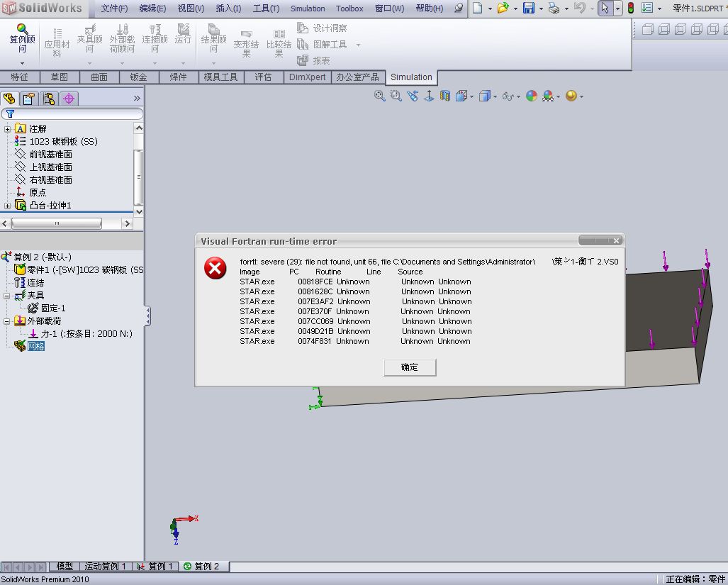Open the PropertyManager tab icon

[x=29, y=99]
